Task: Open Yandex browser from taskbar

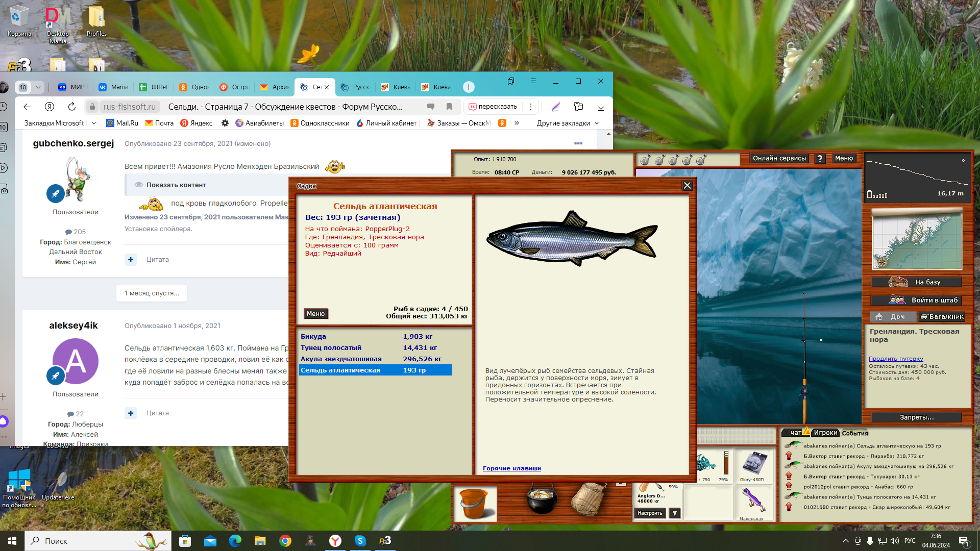Action: pos(335,541)
